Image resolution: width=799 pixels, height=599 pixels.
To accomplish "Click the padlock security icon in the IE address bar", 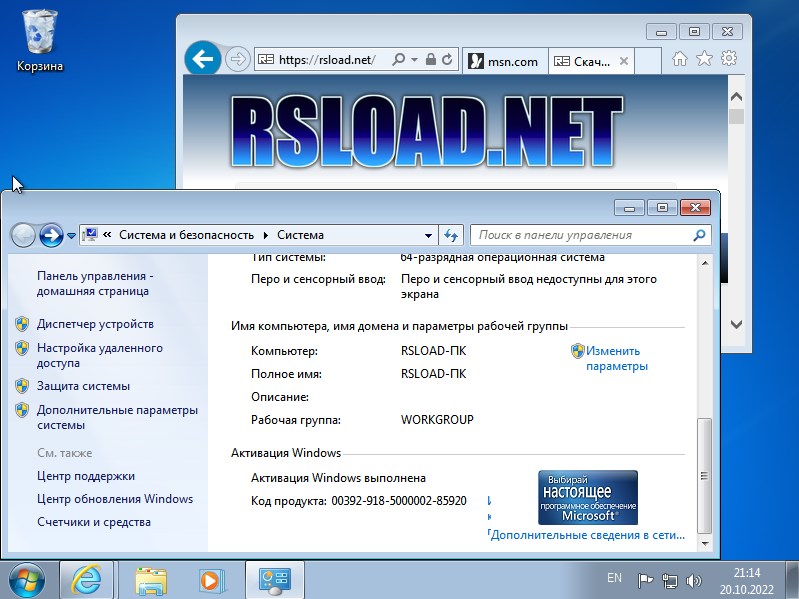I will coord(431,60).
